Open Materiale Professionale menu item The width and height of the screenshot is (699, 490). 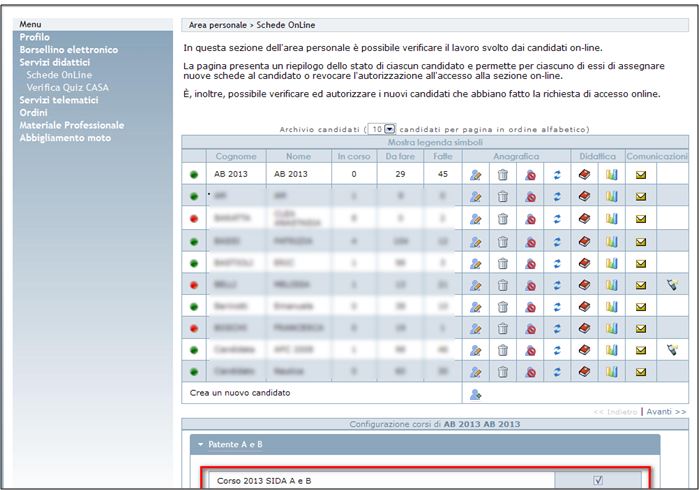click(71, 125)
